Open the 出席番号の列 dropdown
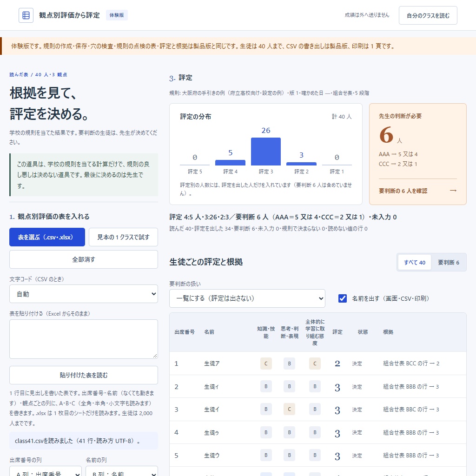This screenshot has width=476, height=476. point(46,471)
